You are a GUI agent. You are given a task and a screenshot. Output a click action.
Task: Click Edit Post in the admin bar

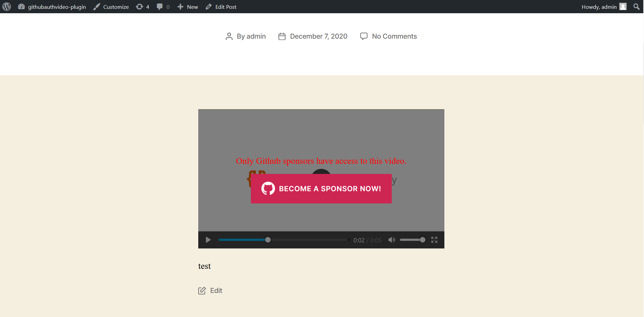[221, 7]
